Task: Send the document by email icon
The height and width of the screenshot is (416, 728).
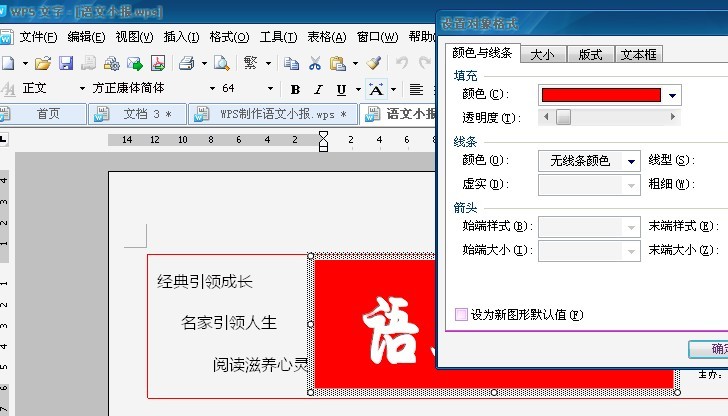Action: pos(135,63)
